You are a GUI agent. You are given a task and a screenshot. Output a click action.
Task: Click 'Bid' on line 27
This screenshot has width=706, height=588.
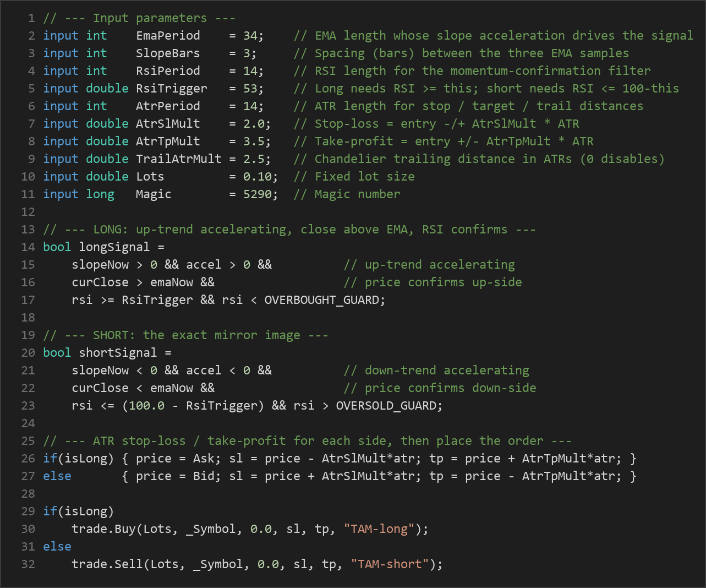(204, 476)
